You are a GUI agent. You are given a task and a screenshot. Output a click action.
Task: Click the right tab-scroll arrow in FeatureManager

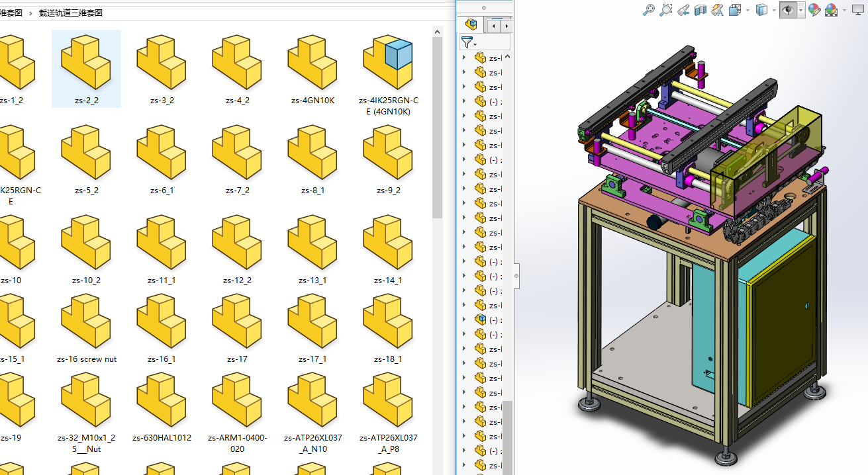[506, 26]
